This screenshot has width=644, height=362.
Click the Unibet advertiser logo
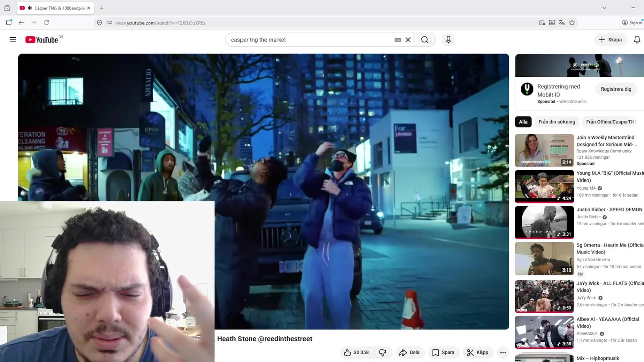point(527,89)
